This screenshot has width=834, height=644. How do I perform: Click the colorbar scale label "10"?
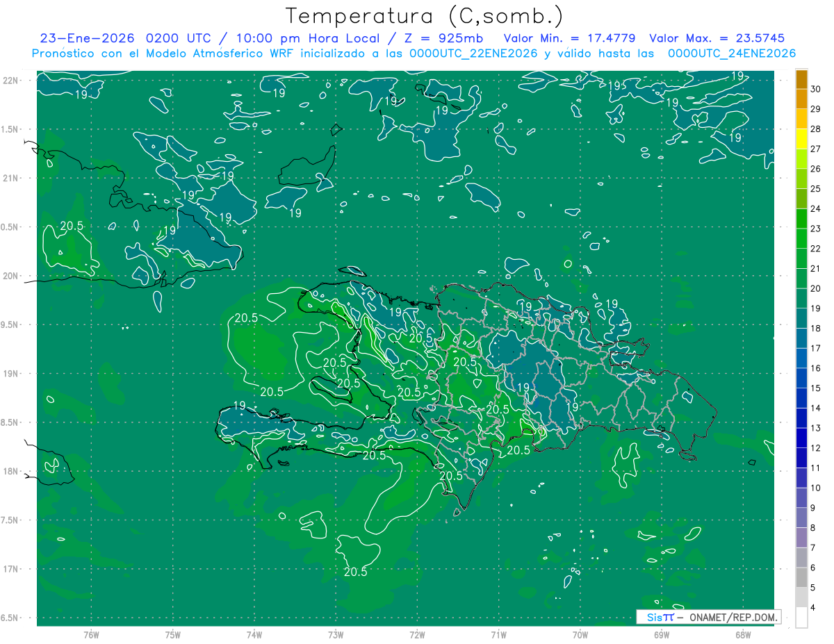(x=816, y=488)
